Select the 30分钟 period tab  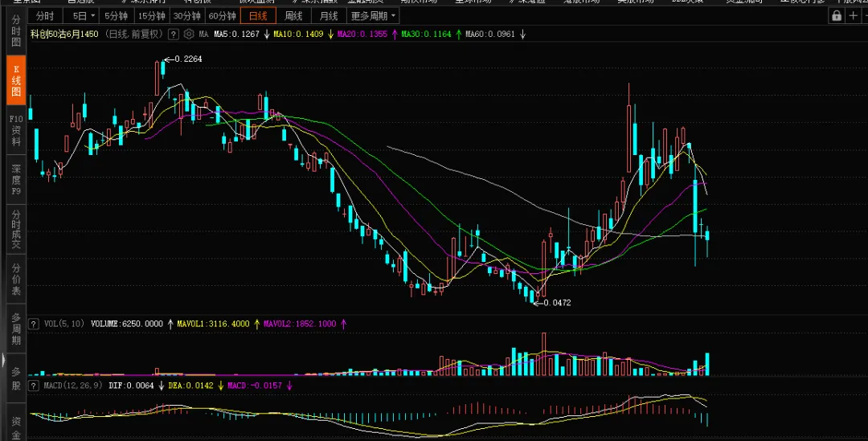[x=187, y=16]
